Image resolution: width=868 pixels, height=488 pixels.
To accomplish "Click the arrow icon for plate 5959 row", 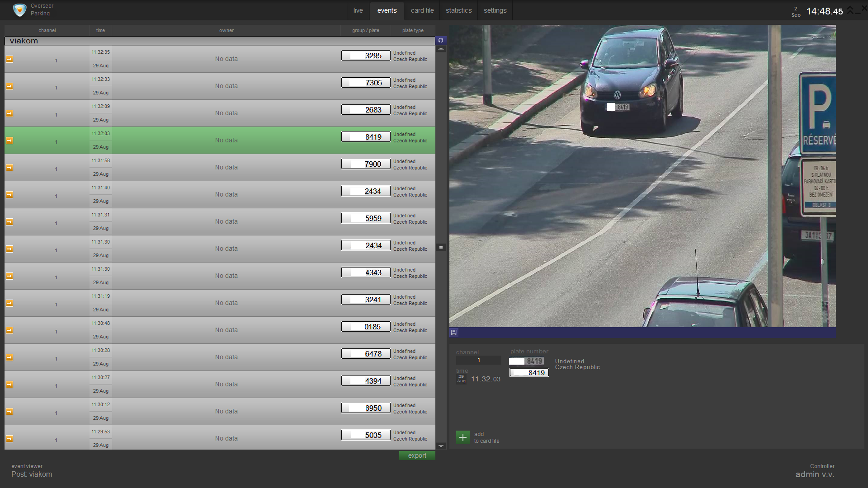I will (9, 222).
